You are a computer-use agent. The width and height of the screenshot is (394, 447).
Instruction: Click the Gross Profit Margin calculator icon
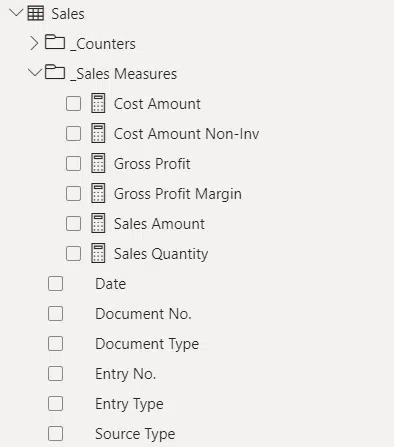(98, 193)
